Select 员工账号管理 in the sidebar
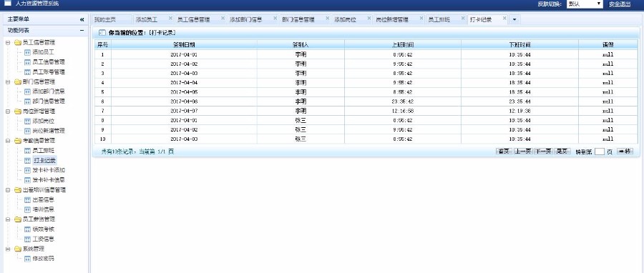This screenshot has height=273, width=644. 49,71
